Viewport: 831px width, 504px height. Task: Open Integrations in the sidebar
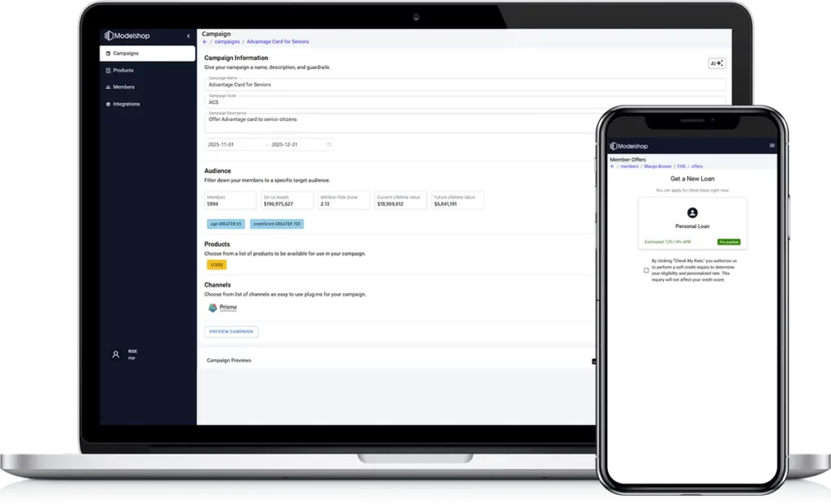pyautogui.click(x=126, y=104)
